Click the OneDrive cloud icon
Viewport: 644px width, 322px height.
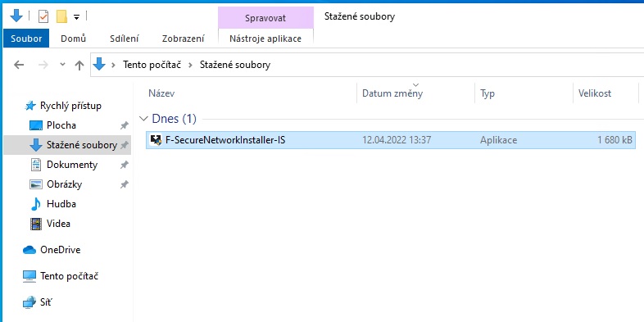pyautogui.click(x=29, y=250)
